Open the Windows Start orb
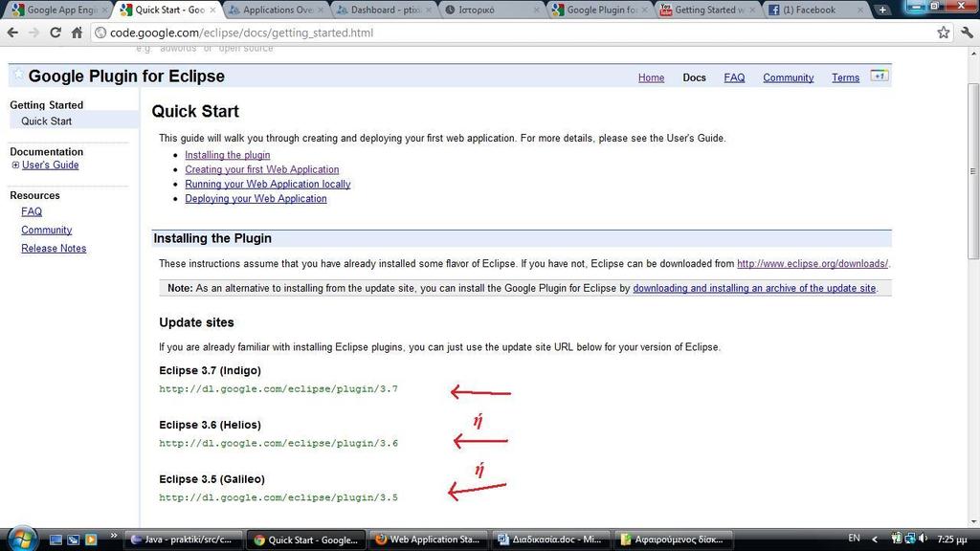This screenshot has height=551, width=980. (22, 539)
